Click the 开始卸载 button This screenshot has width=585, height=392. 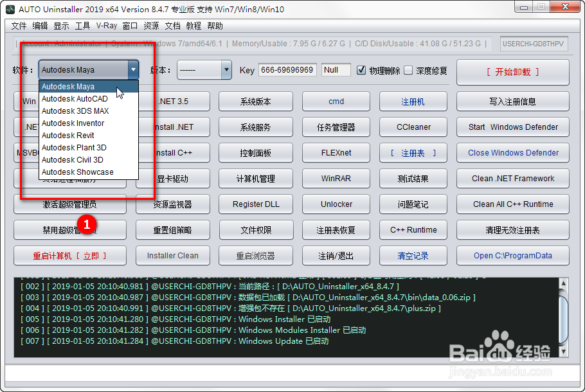[512, 72]
